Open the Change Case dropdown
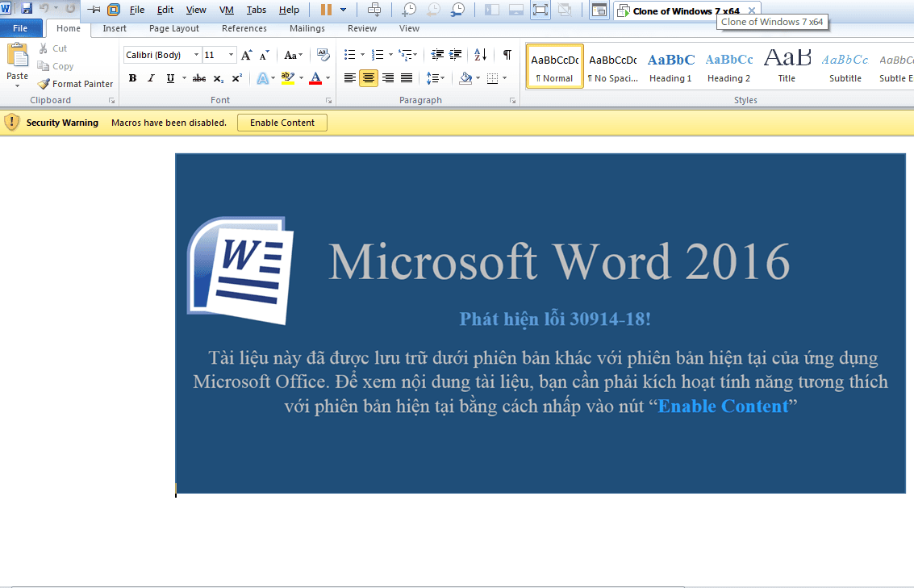The height and width of the screenshot is (588, 914). click(x=293, y=56)
